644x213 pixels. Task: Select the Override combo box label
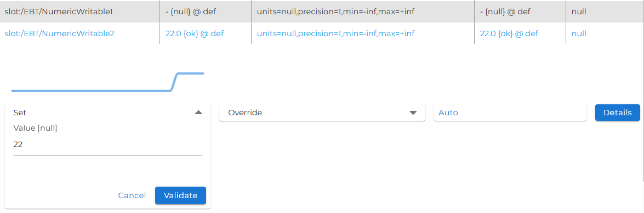pyautogui.click(x=245, y=113)
